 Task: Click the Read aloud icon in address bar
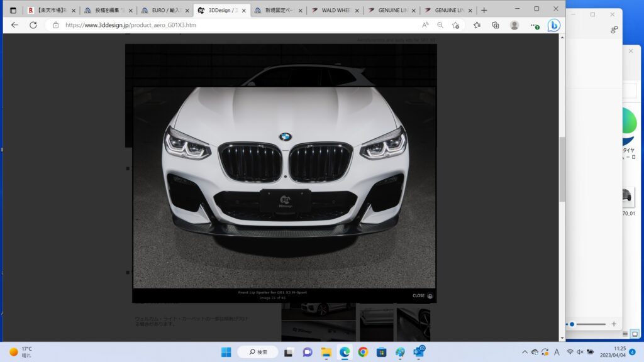click(425, 25)
